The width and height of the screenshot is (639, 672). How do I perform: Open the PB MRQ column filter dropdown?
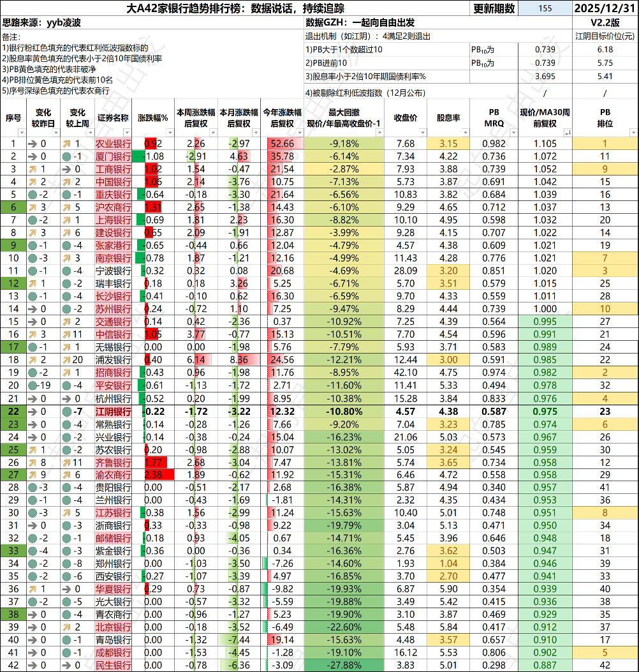513,133
